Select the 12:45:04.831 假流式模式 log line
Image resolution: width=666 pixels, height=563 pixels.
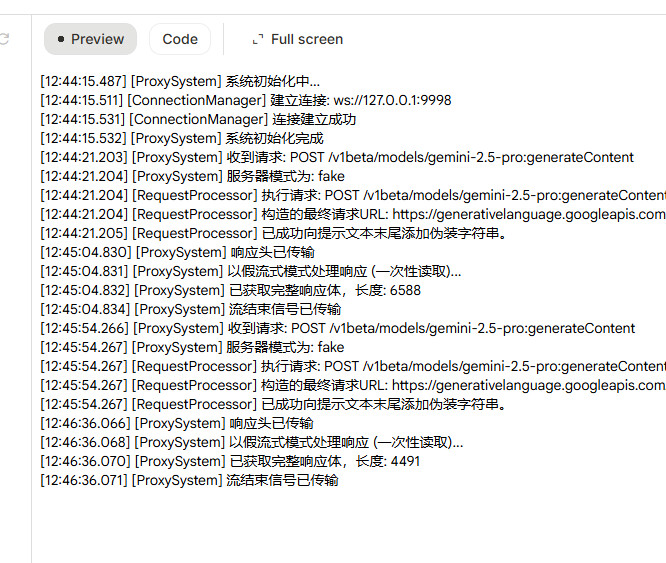pos(251,271)
